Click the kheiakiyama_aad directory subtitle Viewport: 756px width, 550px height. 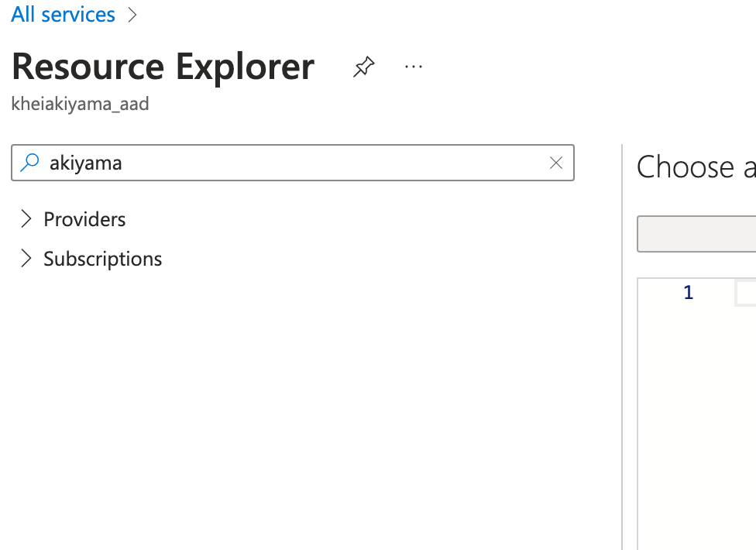[x=80, y=104]
